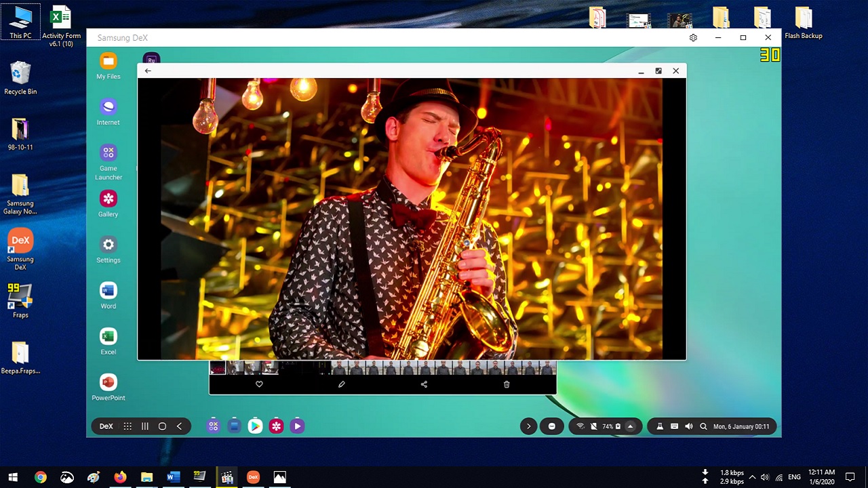Edit photo with the pencil icon
Screen dimensions: 868x488
[x=342, y=384]
